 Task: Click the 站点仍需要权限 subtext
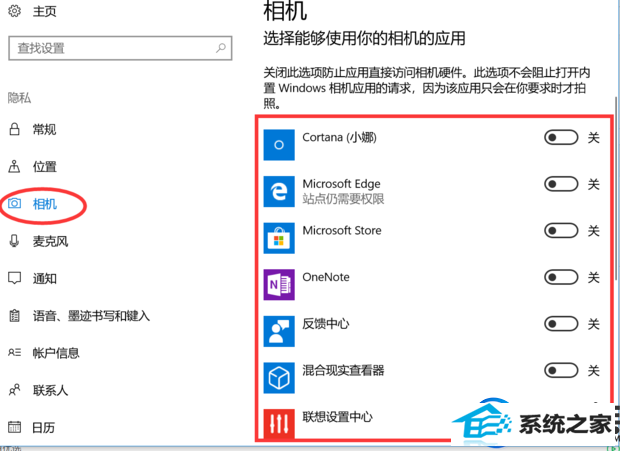click(x=343, y=198)
